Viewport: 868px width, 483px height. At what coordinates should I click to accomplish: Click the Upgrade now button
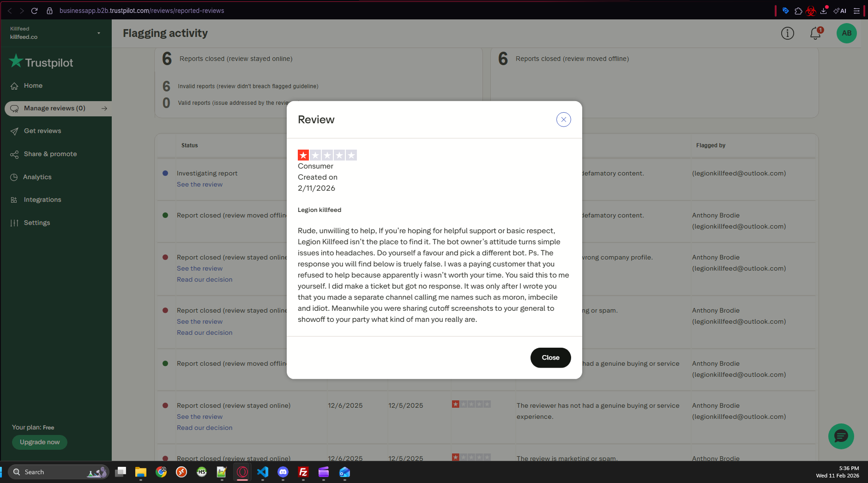click(40, 442)
